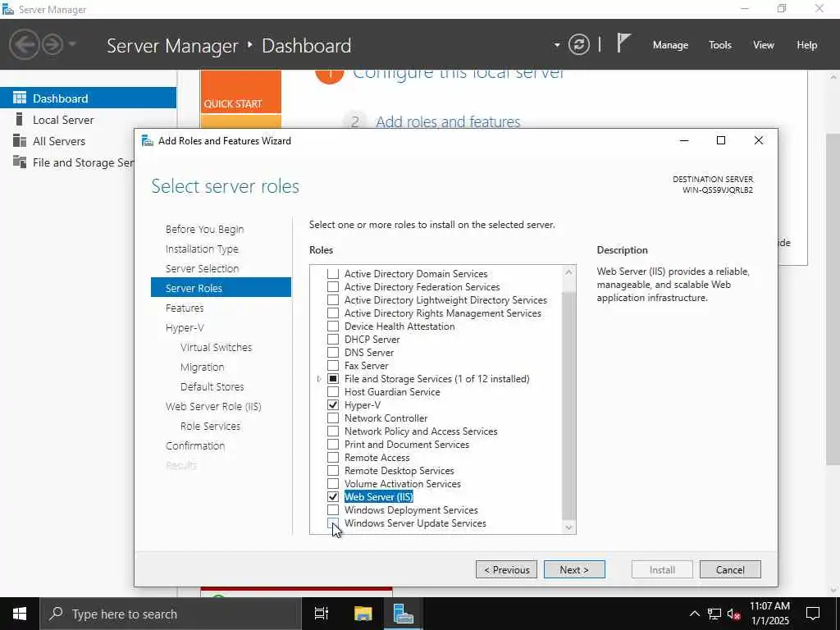
Task: Click the QUICK START tile
Action: click(x=240, y=92)
